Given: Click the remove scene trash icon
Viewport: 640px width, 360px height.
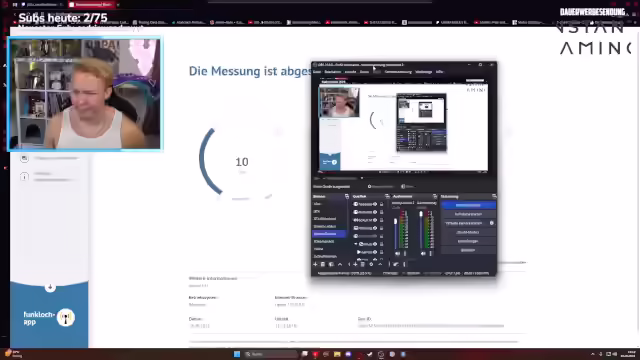Looking at the screenshot, I should coord(323,264).
